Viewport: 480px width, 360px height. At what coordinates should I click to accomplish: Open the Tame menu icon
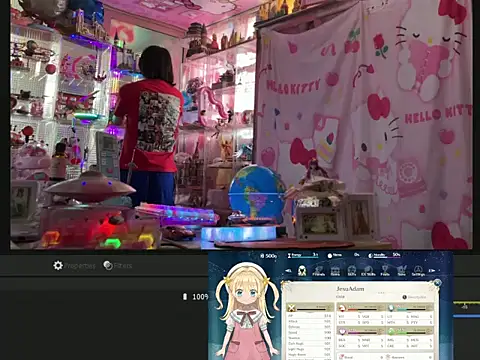(402, 270)
